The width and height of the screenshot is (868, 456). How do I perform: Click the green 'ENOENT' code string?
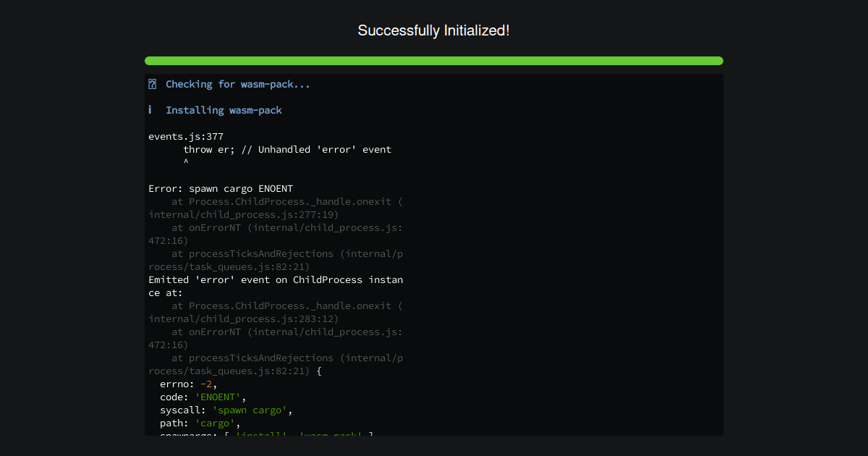click(216, 397)
